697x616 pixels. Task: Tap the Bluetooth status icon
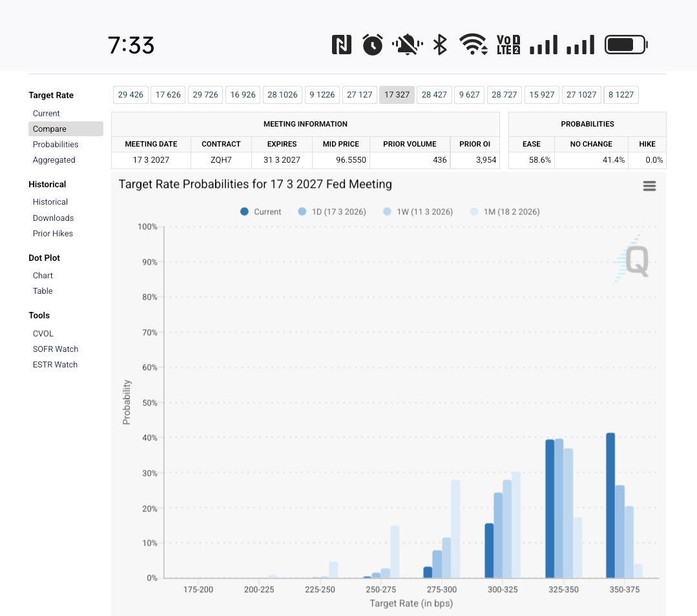click(440, 45)
